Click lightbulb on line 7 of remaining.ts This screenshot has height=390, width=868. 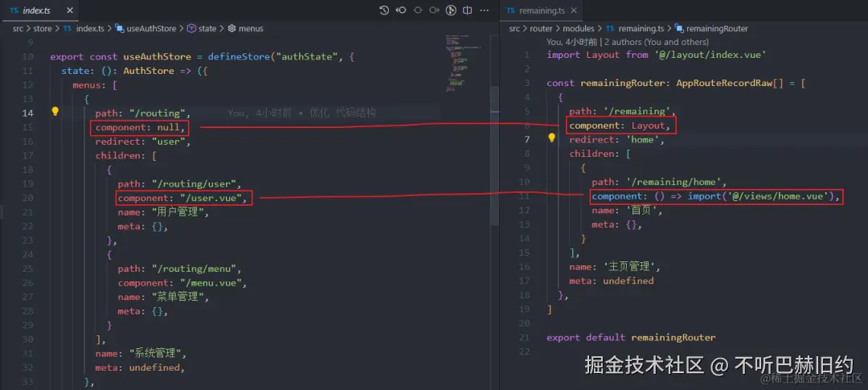pos(551,138)
